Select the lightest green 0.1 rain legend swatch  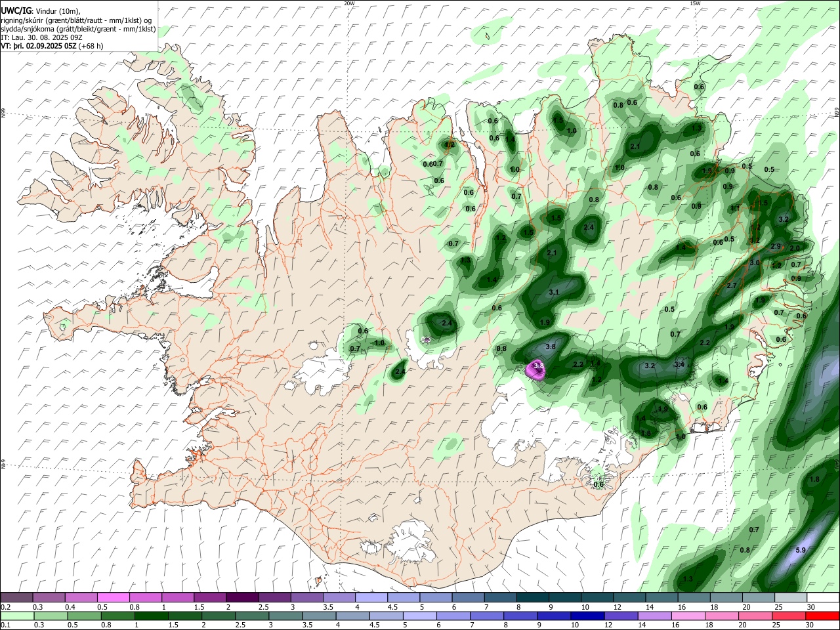(x=16, y=616)
